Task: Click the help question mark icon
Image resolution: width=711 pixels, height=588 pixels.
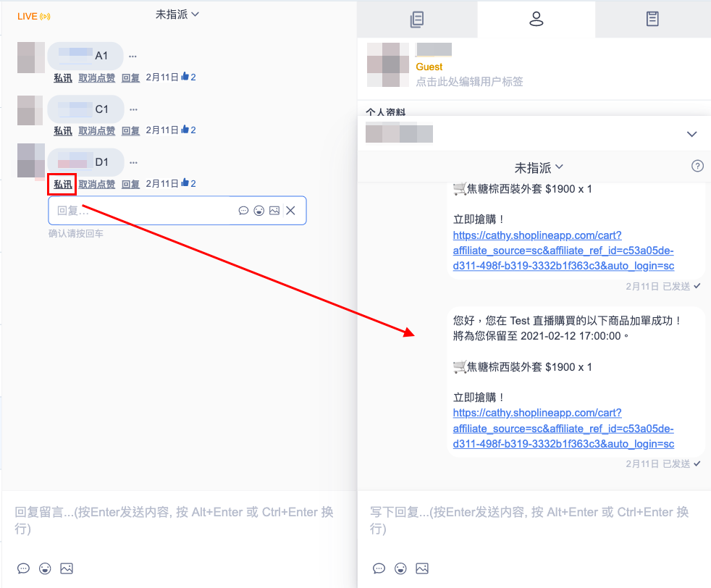Action: click(x=697, y=166)
